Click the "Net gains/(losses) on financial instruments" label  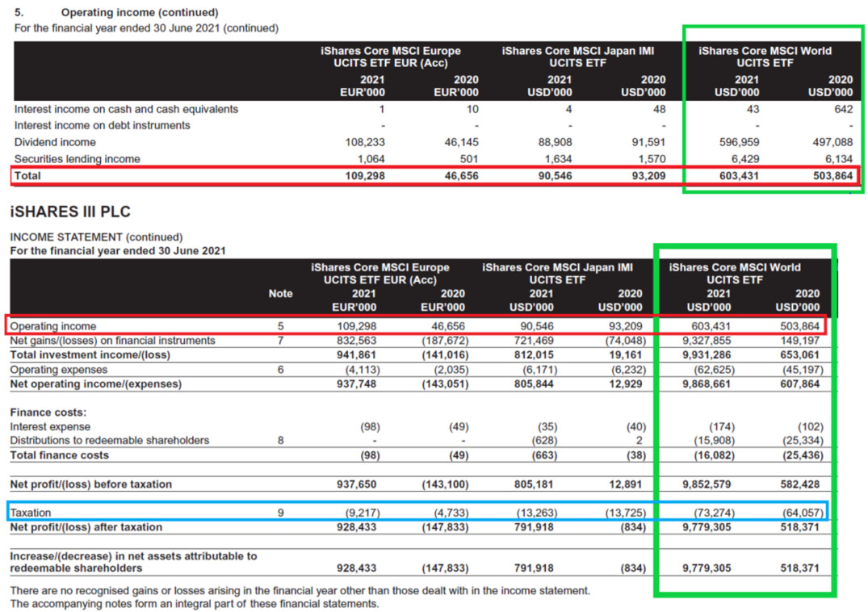[x=112, y=340]
